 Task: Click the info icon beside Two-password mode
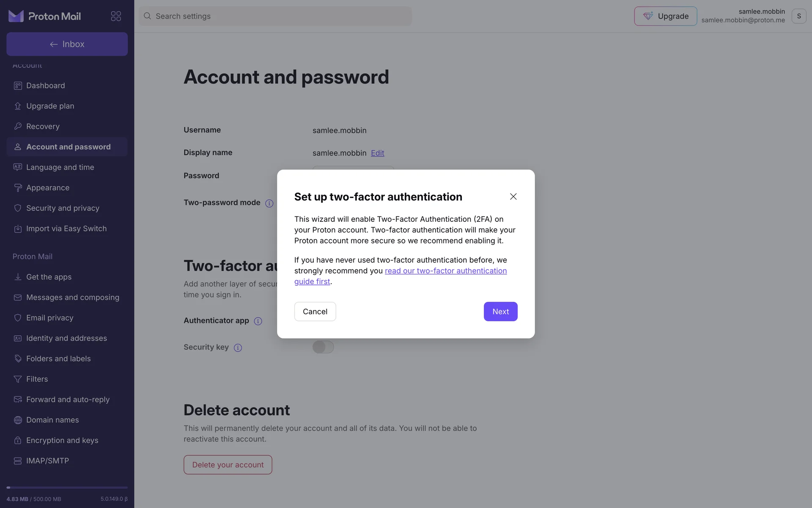[269, 203]
